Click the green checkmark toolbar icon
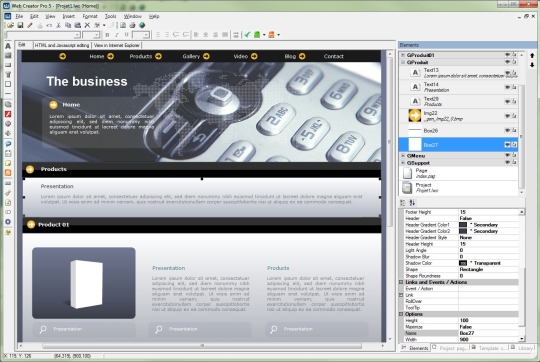This screenshot has height=362, width=540. click(247, 34)
